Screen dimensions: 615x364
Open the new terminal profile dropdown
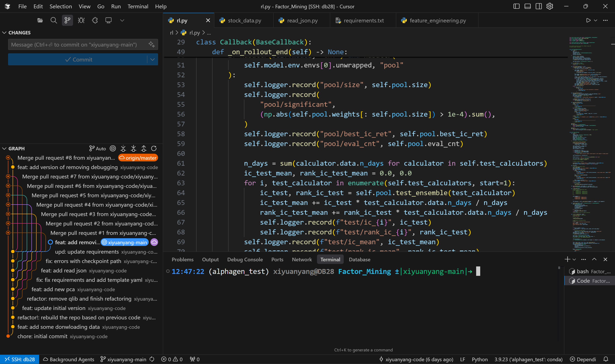point(574,260)
